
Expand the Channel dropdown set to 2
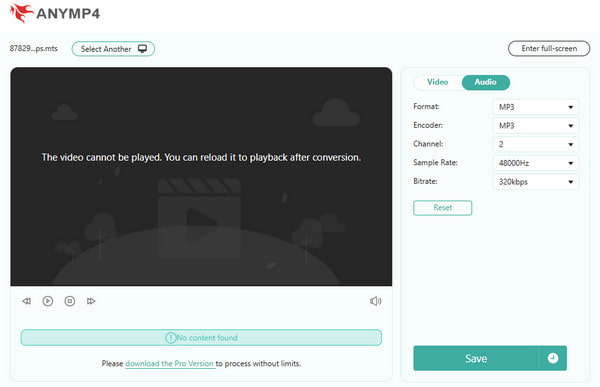535,145
